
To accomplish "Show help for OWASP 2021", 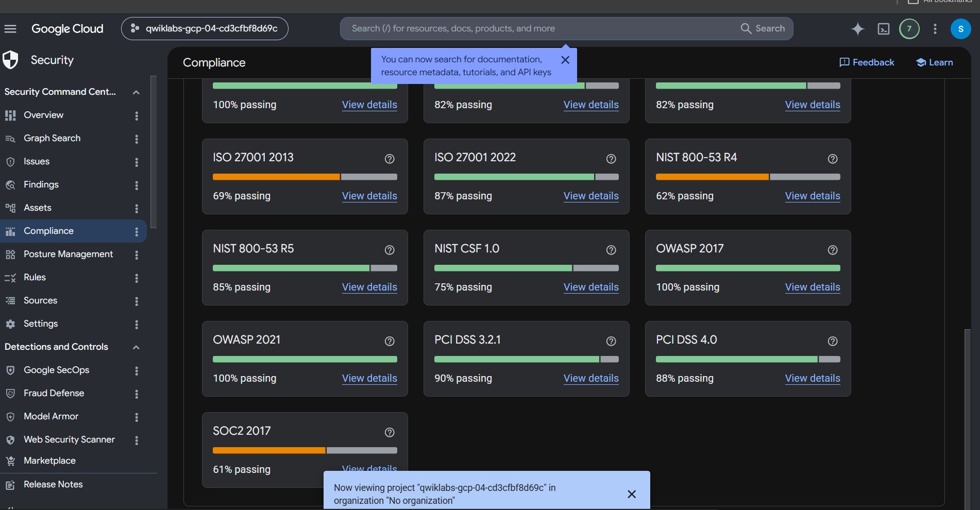I will coord(390,341).
